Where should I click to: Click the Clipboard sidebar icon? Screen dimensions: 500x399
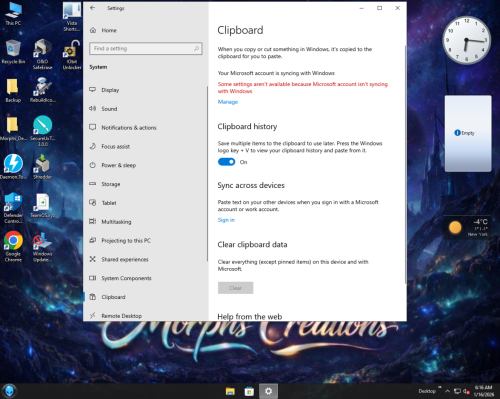point(93,297)
